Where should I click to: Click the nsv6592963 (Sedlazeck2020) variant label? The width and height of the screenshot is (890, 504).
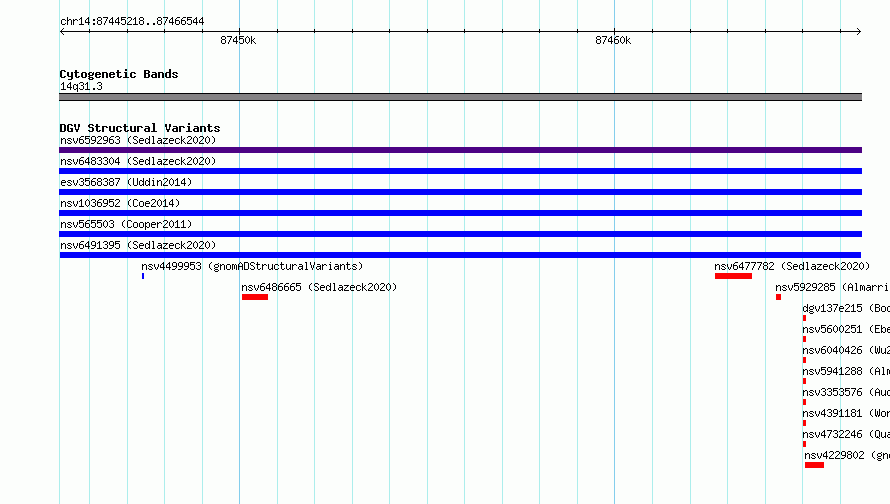pyautogui.click(x=138, y=140)
